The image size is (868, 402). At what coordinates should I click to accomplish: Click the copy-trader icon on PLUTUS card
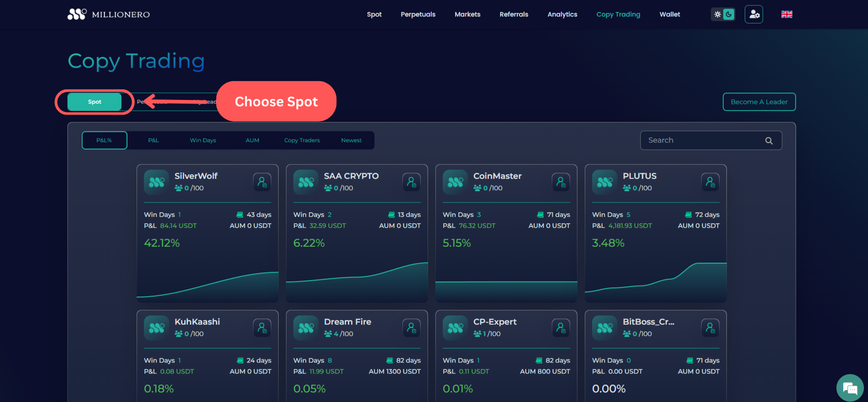(x=710, y=182)
